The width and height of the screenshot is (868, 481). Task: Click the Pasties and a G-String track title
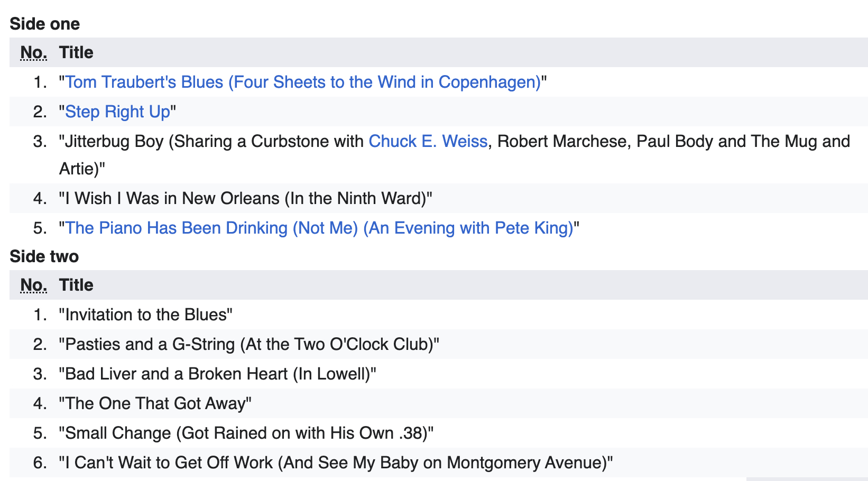click(248, 345)
